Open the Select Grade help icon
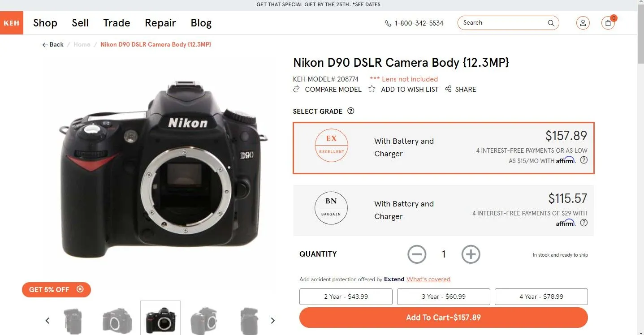644x335 pixels. click(351, 111)
